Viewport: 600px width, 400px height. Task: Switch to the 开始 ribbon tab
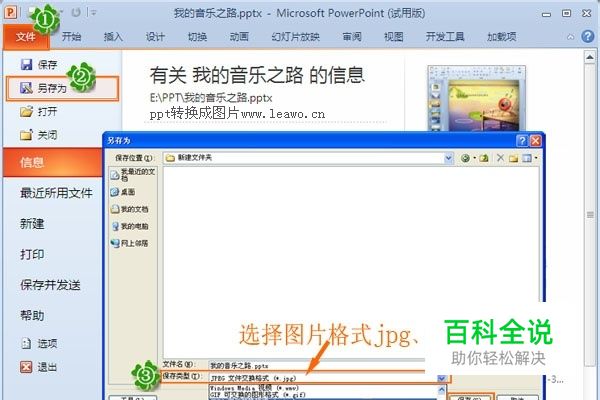(x=72, y=37)
